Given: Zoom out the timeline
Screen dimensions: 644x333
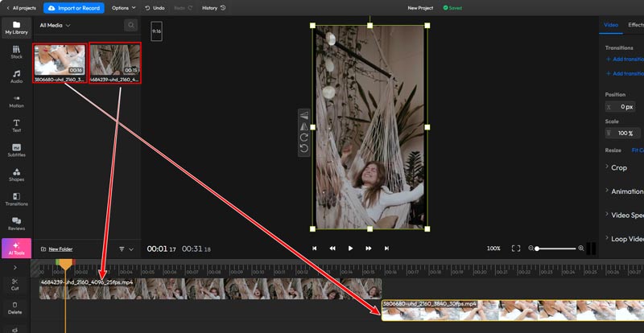Looking at the screenshot, I should (x=531, y=249).
